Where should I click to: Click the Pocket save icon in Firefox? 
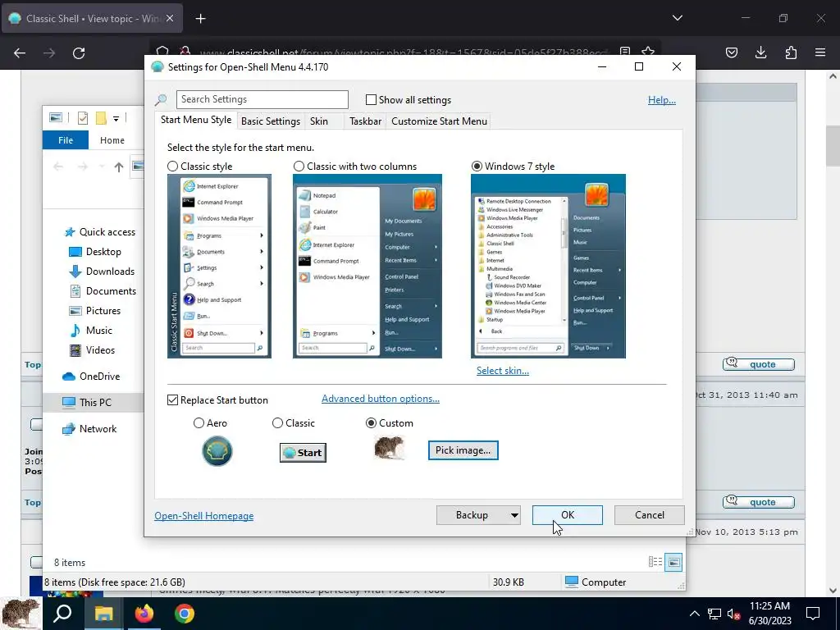tap(731, 52)
